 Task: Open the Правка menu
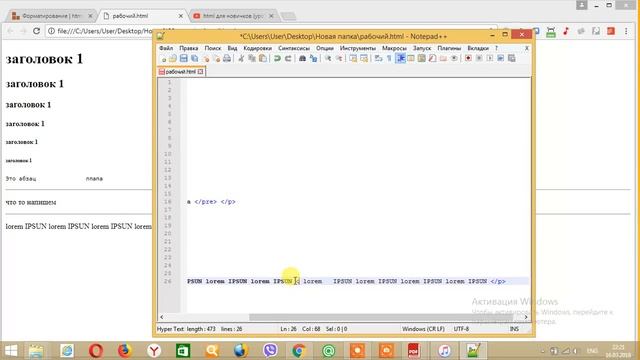(x=189, y=48)
